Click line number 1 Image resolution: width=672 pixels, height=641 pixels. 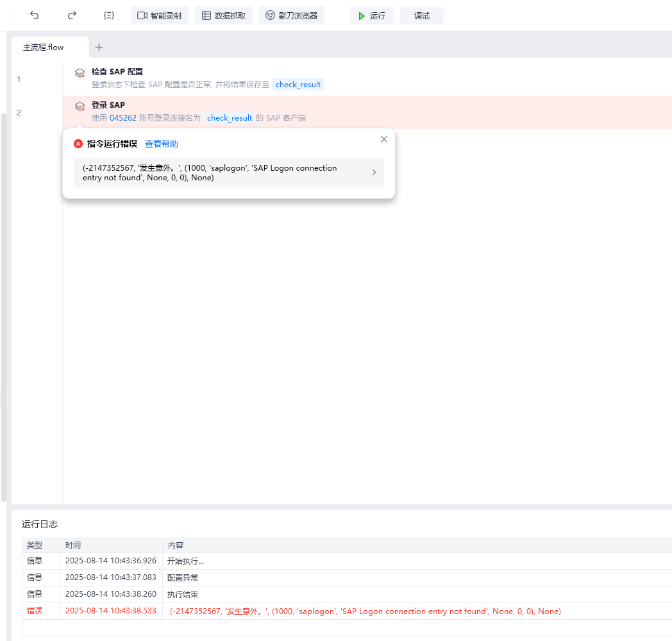tap(19, 80)
